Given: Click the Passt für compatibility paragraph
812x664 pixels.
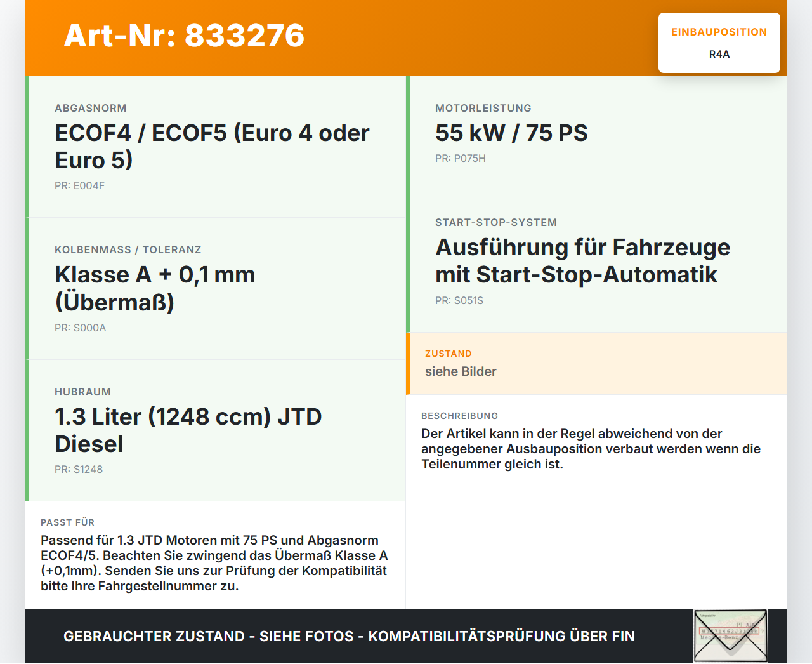Looking at the screenshot, I should (x=214, y=563).
